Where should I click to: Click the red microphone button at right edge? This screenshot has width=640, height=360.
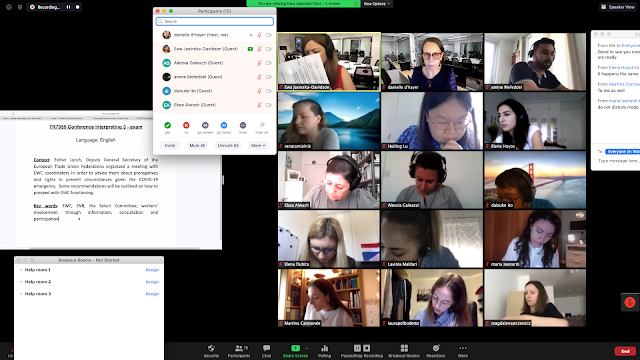[630, 302]
